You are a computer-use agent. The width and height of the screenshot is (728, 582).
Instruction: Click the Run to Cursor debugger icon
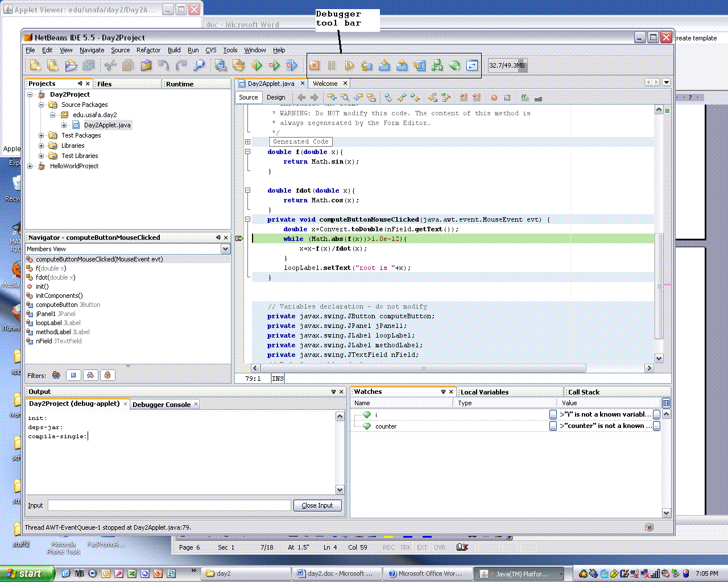pyautogui.click(x=420, y=65)
